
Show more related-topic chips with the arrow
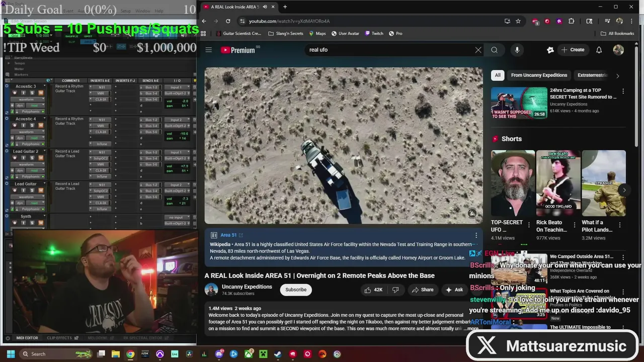point(617,75)
